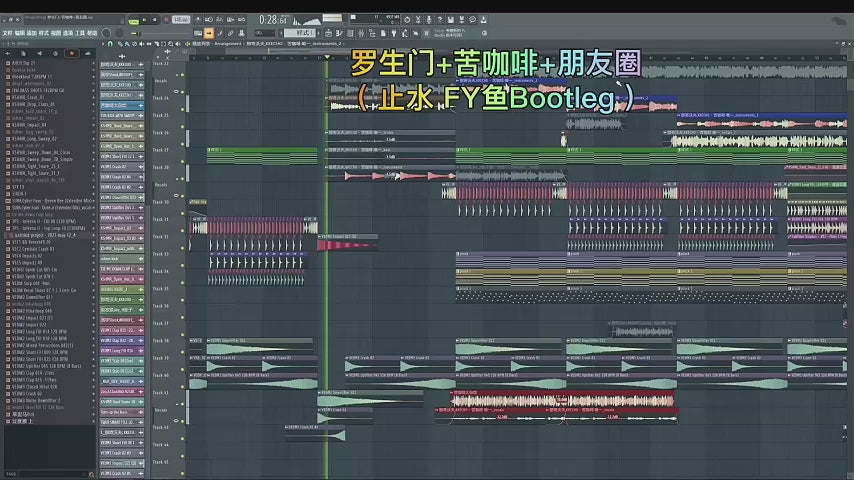Open the 文件 menu
854x480 pixels.
click(x=7, y=33)
